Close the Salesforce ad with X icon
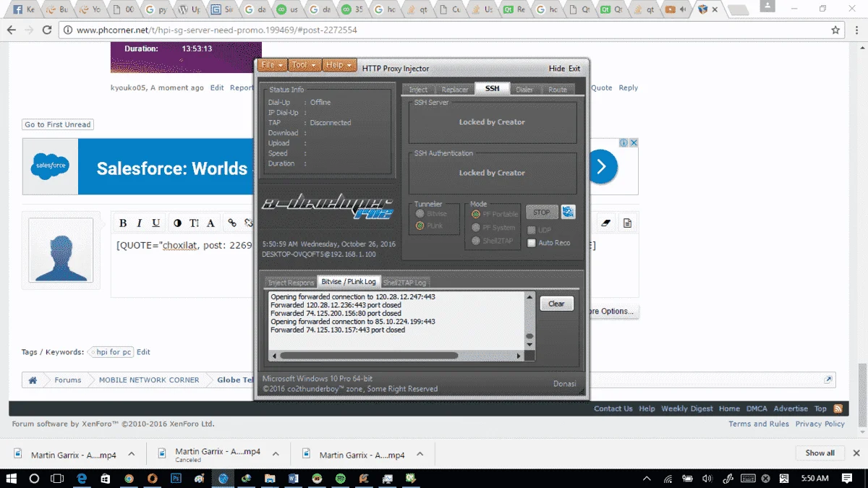The width and height of the screenshot is (868, 488). (634, 143)
